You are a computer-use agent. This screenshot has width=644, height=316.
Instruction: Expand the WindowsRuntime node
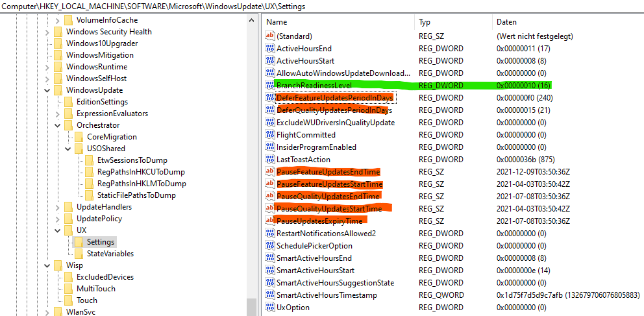(x=47, y=67)
